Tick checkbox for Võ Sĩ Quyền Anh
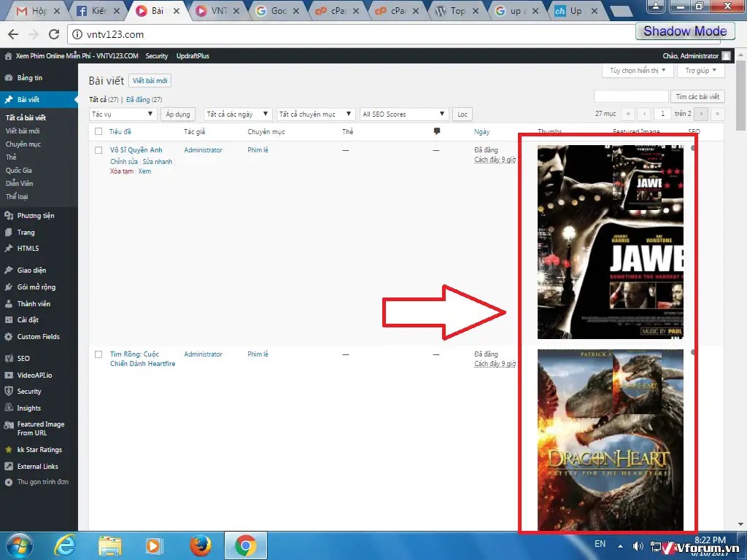The height and width of the screenshot is (560, 747). (x=98, y=150)
